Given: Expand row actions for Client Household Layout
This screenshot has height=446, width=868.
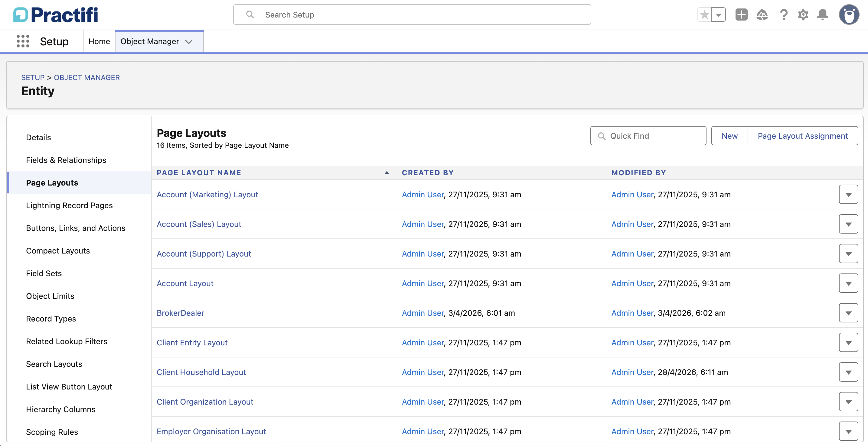Looking at the screenshot, I should (x=848, y=372).
